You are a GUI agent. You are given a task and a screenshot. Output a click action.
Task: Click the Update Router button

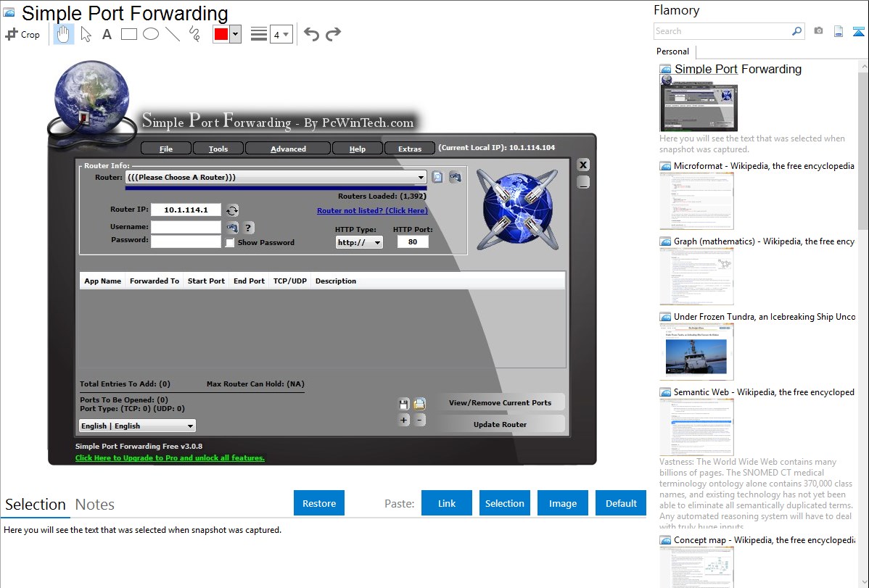click(500, 425)
